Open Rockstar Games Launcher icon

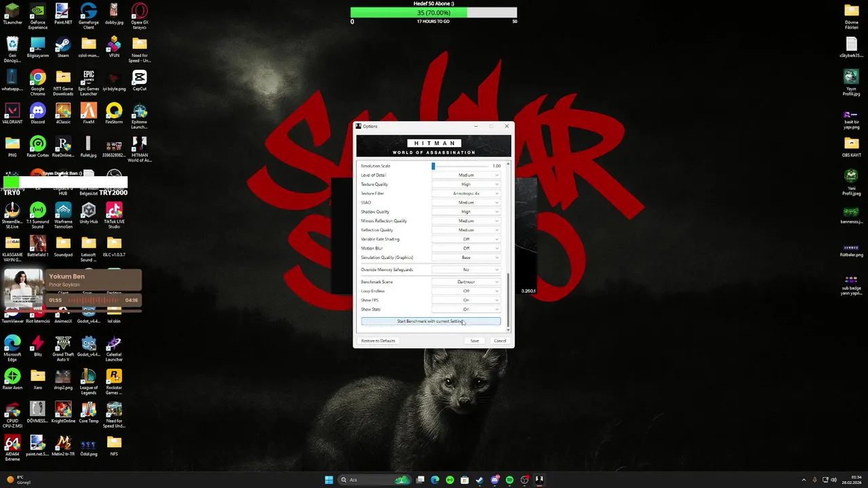tap(114, 382)
